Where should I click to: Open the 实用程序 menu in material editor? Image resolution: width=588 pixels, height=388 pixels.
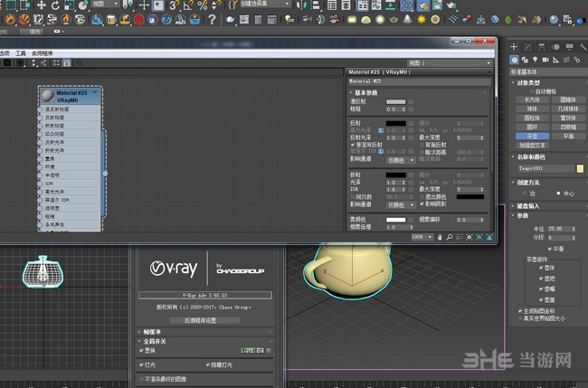coord(42,53)
